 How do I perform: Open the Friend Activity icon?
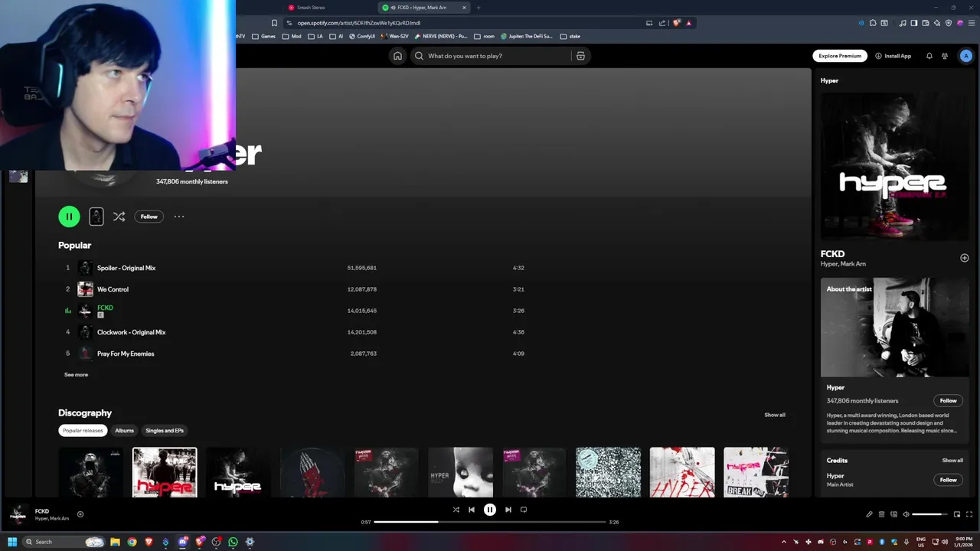point(945,56)
